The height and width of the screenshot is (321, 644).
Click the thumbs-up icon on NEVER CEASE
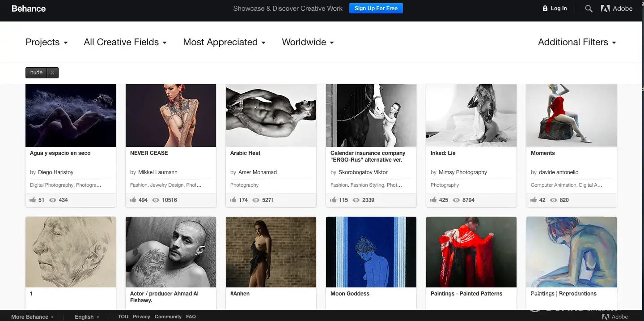(133, 200)
